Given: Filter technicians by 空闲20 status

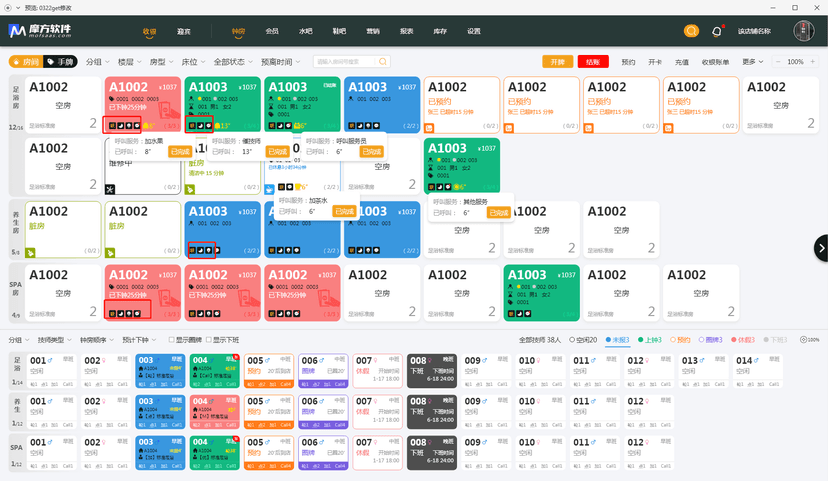Looking at the screenshot, I should click(x=583, y=339).
